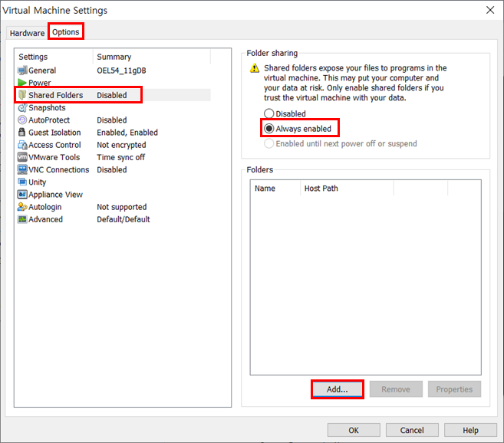Click the Properties button
This screenshot has height=443, width=504.
pos(454,389)
